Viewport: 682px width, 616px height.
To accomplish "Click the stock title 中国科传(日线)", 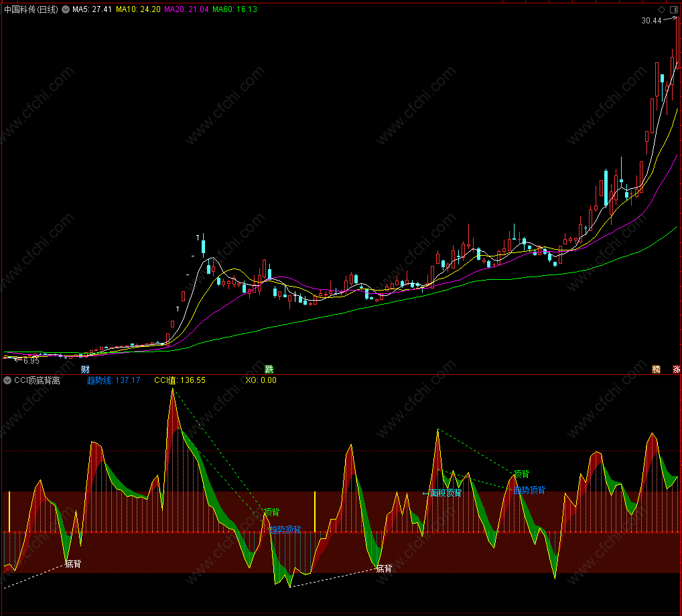I will 31,9.
